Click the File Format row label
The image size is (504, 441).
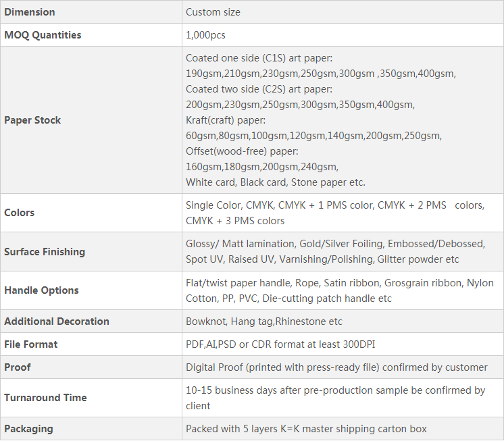click(x=31, y=344)
